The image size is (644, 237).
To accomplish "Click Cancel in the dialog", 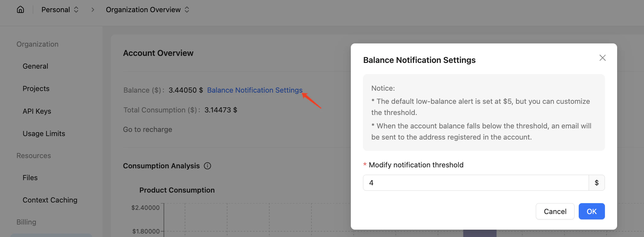I will 555,211.
